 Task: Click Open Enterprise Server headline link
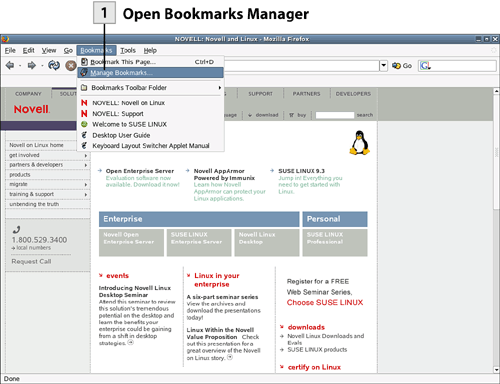coord(140,171)
